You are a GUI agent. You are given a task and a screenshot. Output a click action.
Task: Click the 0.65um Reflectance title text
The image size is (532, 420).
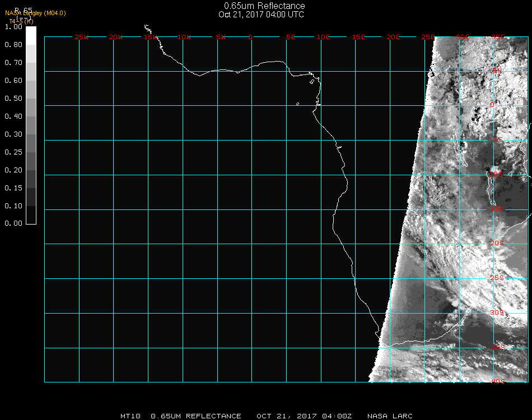[x=264, y=6]
